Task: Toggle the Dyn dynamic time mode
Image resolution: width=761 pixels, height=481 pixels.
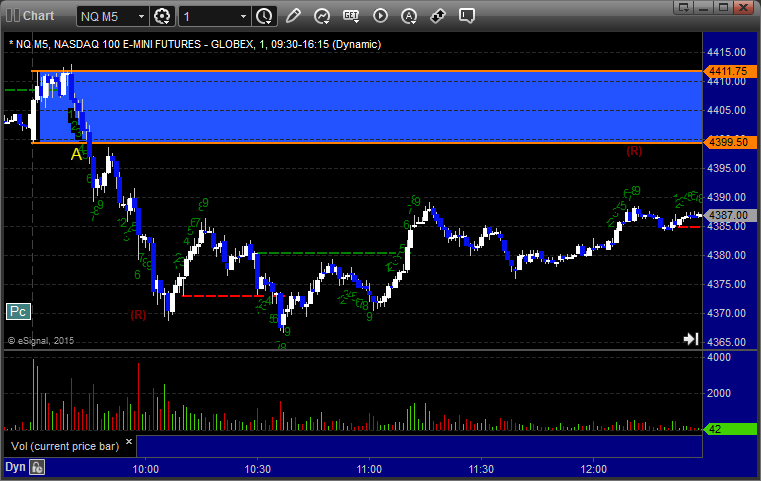Action: 15,467
